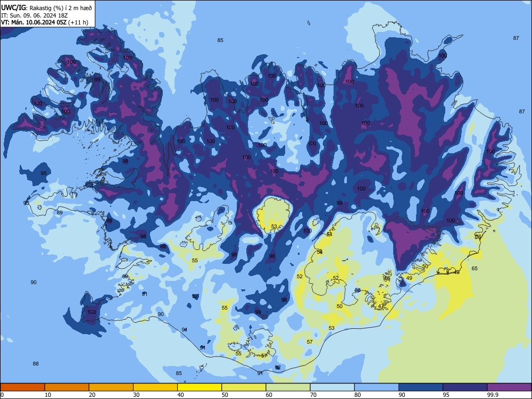Click the 'VT: Mán. 10.06.2024 05Z (+11 h)' line
Screen dimensions: 532x399
tap(45, 22)
